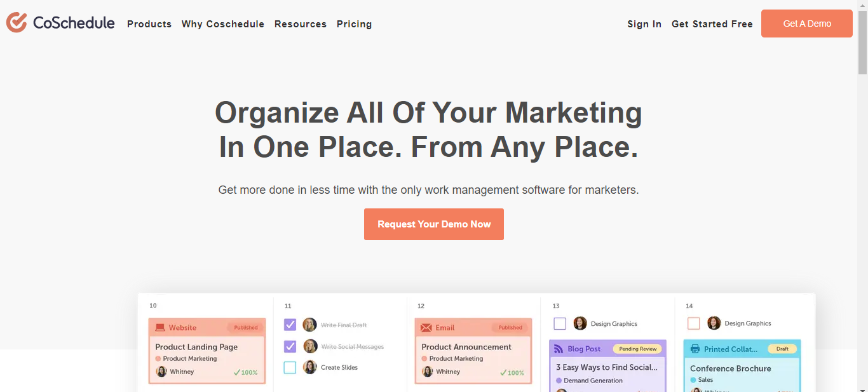Click the RSS feed icon on Blog Post card
The width and height of the screenshot is (868, 392).
pos(559,349)
